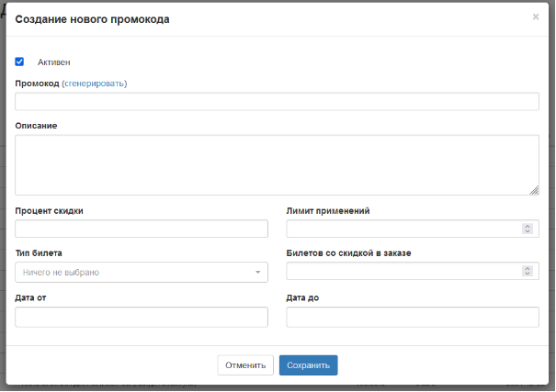Toggle the Активен checkbox
This screenshot has height=392, width=556.
[x=19, y=62]
